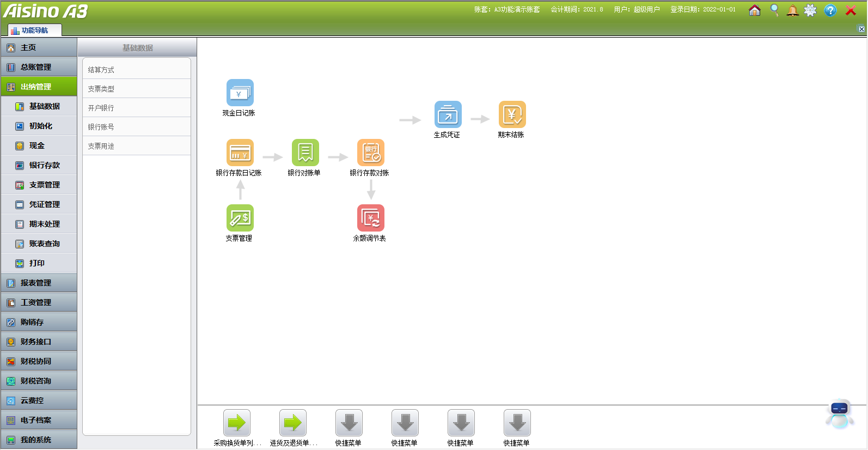Switch to the 功能导航 tab

click(x=34, y=31)
